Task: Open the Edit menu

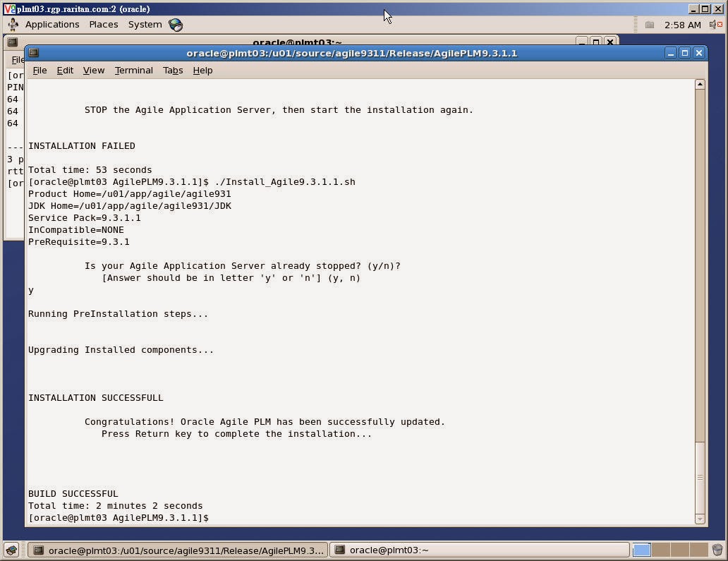Action: 65,70
